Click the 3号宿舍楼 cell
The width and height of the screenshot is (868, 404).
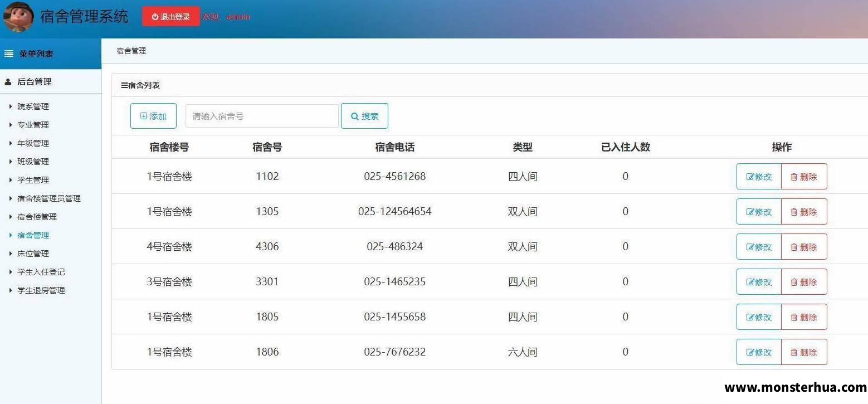tap(169, 282)
